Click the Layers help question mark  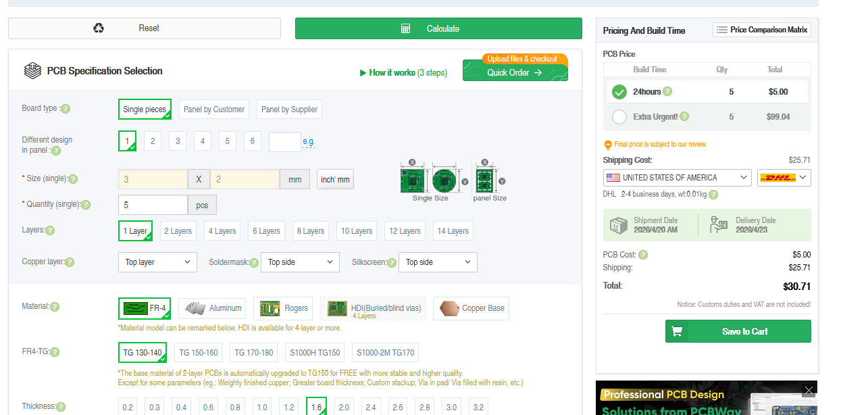point(50,230)
